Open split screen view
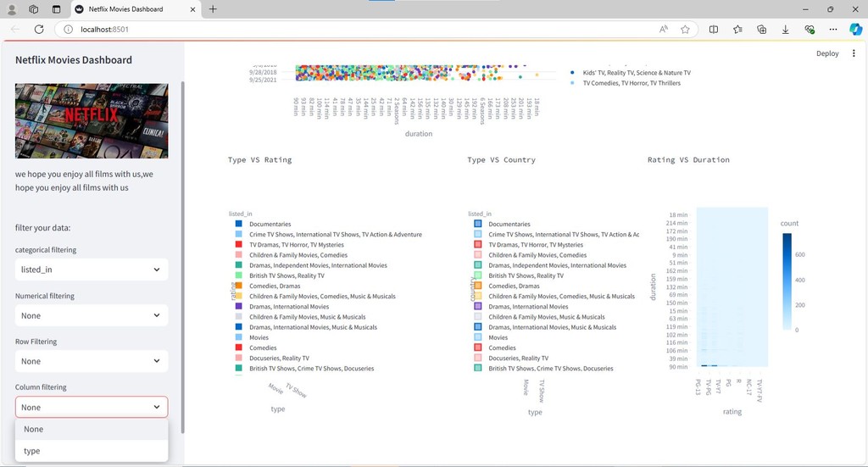The image size is (868, 467). (714, 30)
